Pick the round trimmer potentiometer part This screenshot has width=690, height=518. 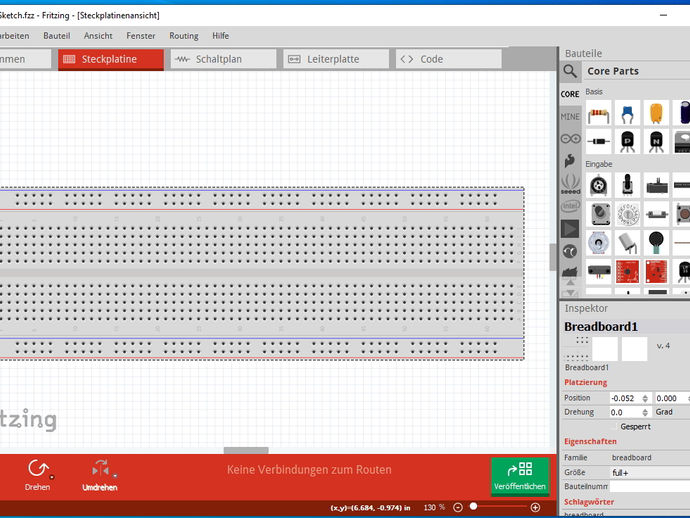pyautogui.click(x=599, y=185)
